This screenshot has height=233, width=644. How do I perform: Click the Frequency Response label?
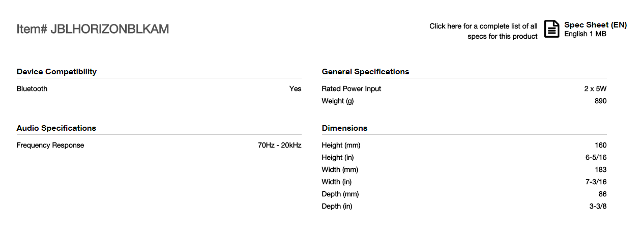coord(50,145)
